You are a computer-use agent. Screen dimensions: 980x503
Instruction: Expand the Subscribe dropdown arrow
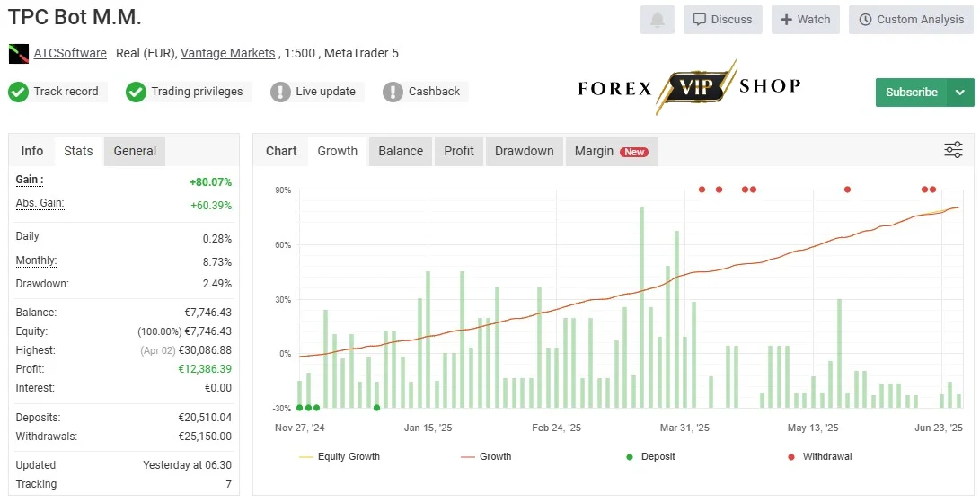(960, 93)
